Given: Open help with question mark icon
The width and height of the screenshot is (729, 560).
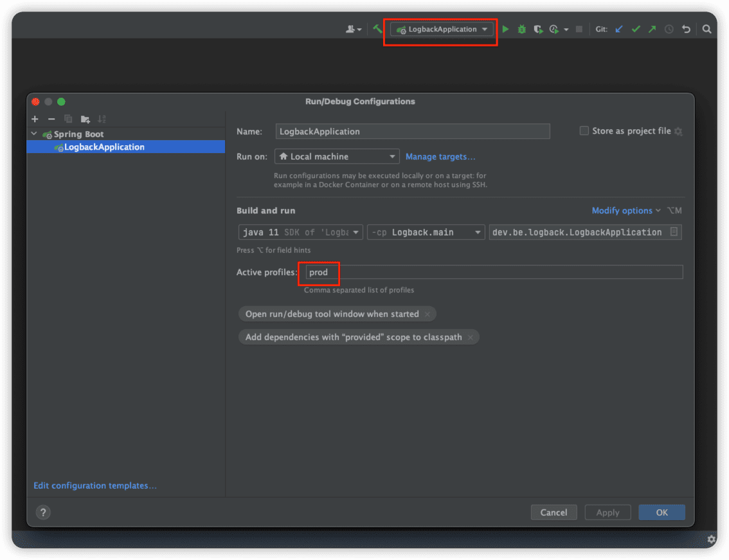Looking at the screenshot, I should click(x=42, y=512).
